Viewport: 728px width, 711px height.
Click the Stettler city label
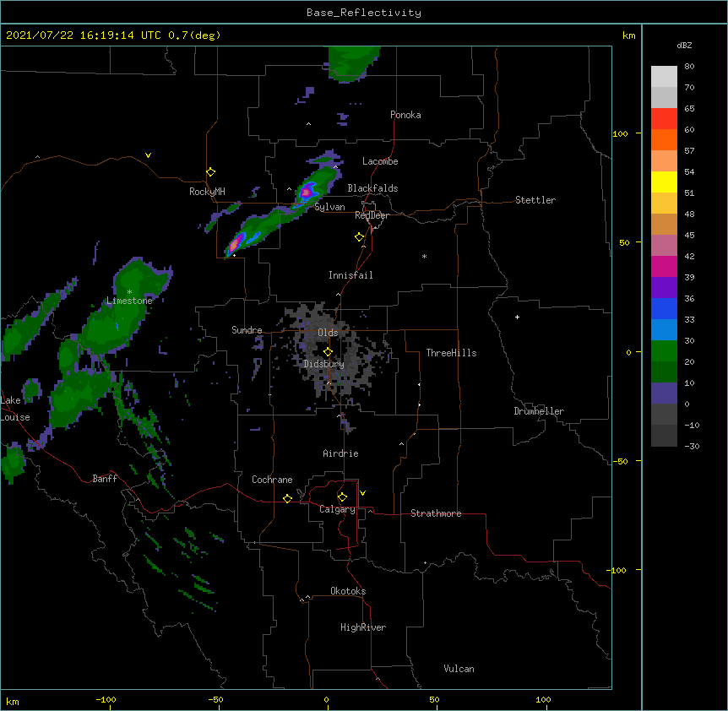[x=535, y=200]
